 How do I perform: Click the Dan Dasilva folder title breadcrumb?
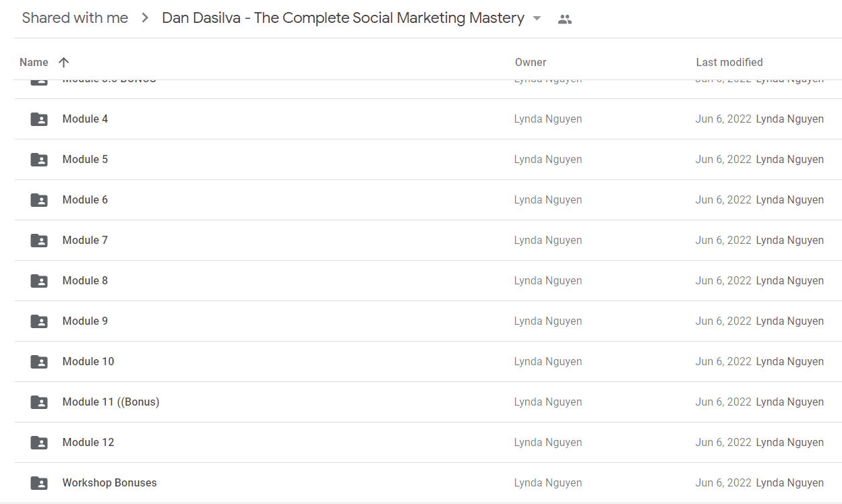(x=343, y=18)
